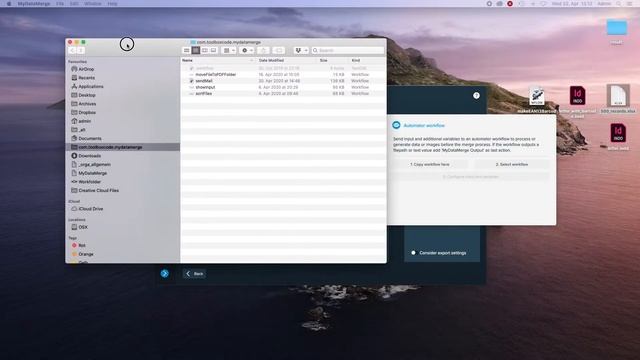Click the Share toolbar button
640x360 pixels.
263,50
